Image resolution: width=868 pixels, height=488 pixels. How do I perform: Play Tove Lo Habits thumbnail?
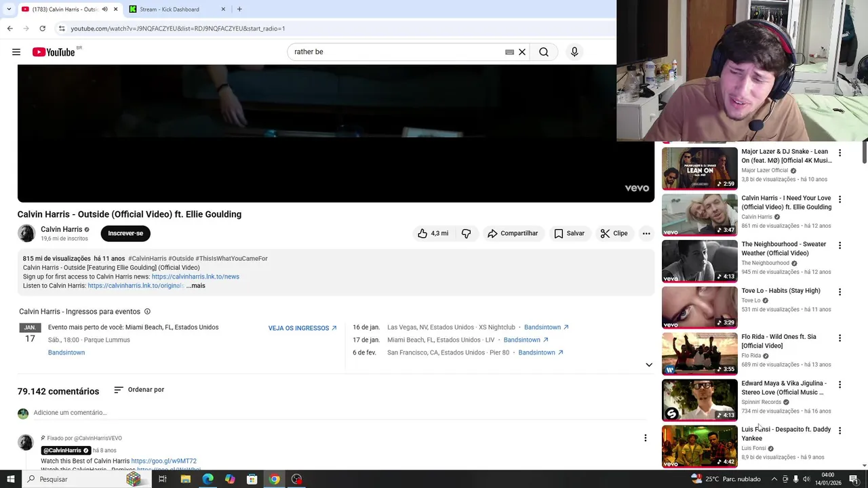[x=699, y=307]
